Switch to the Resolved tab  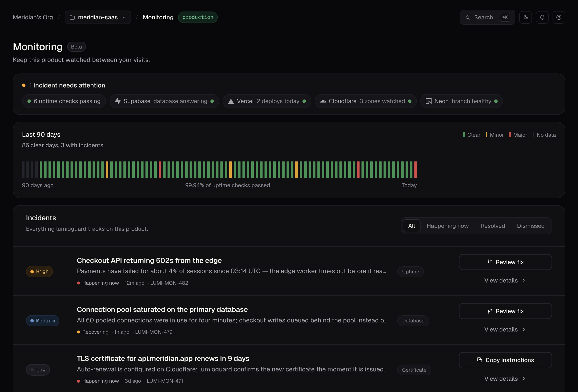[x=493, y=226]
